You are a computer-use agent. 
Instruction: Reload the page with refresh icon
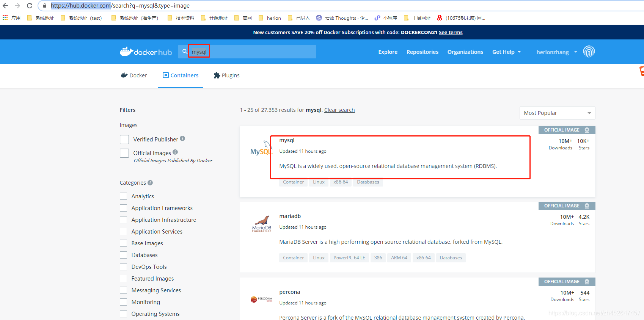pyautogui.click(x=30, y=6)
